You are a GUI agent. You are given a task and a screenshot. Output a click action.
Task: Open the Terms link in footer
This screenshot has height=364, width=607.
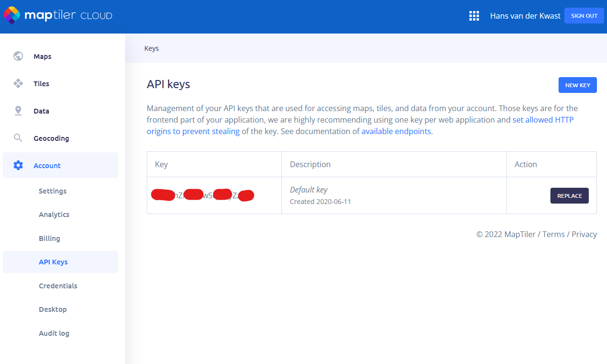click(x=554, y=234)
